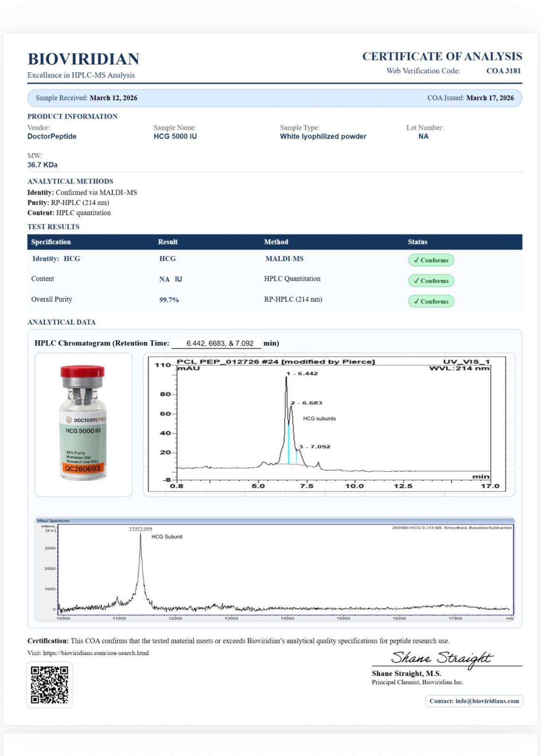Click the QR code at bottom left
The width and height of the screenshot is (541, 756).
(50, 685)
